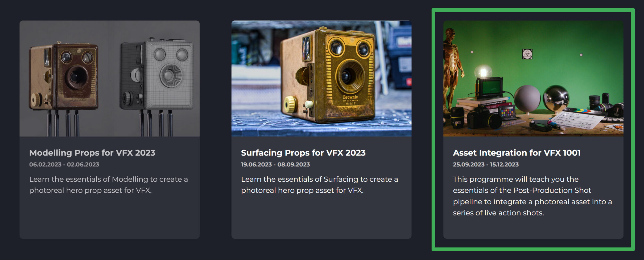Click the Brownie Model F label on camera
The width and height of the screenshot is (644, 260).
click(x=350, y=100)
